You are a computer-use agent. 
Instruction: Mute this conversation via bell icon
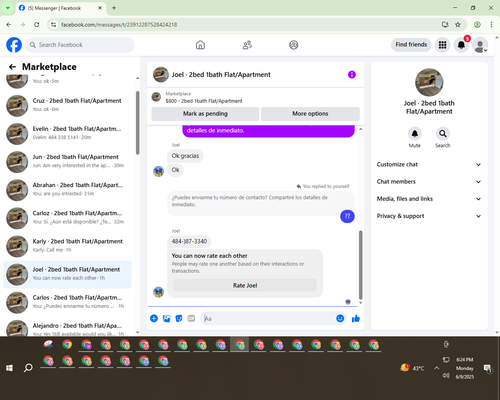tap(415, 134)
